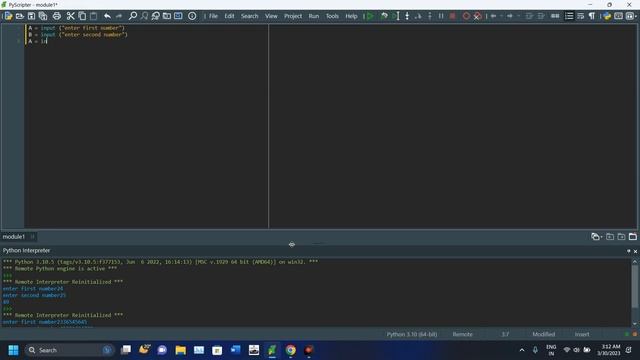This screenshot has width=640, height=360.
Task: Open Word from the taskbar
Action: (x=236, y=350)
